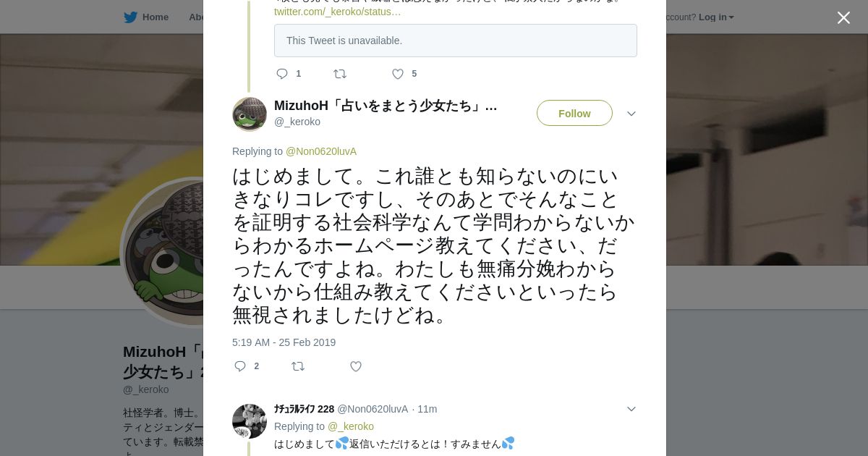This screenshot has height=456, width=868.
Task: Expand options chevron on ナチュラルライフ reply
Action: click(631, 409)
